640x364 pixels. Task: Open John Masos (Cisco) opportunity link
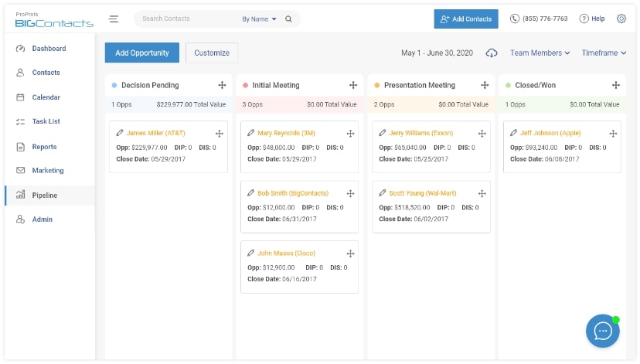(x=286, y=253)
